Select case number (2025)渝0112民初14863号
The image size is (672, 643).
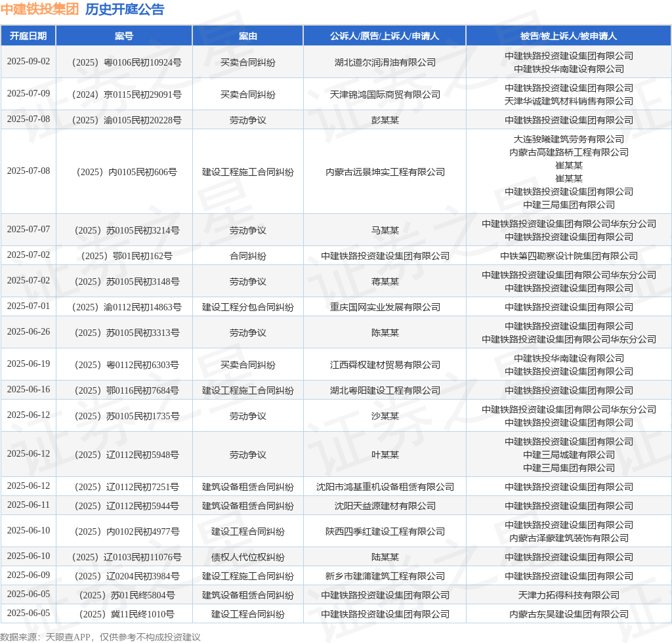point(127,307)
